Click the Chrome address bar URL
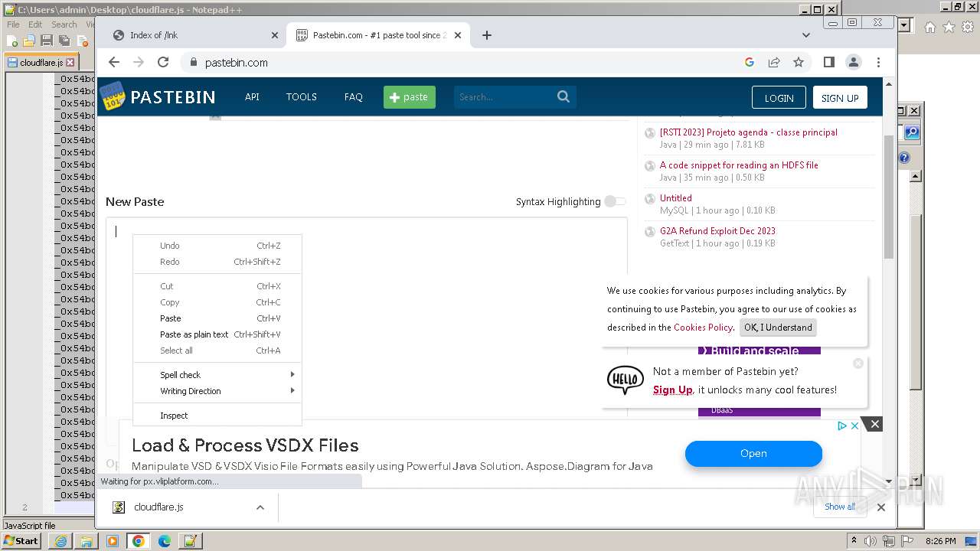980x551 pixels. point(237,63)
